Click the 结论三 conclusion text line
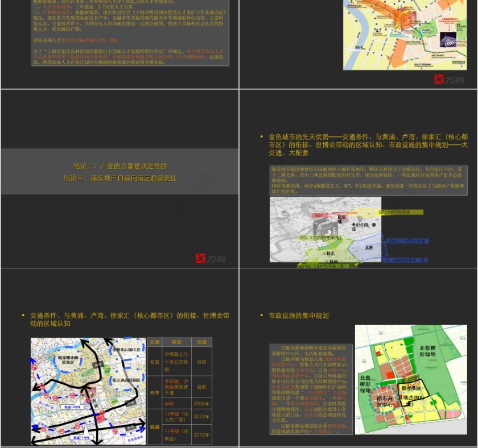This screenshot has height=448, width=478. click(x=120, y=178)
